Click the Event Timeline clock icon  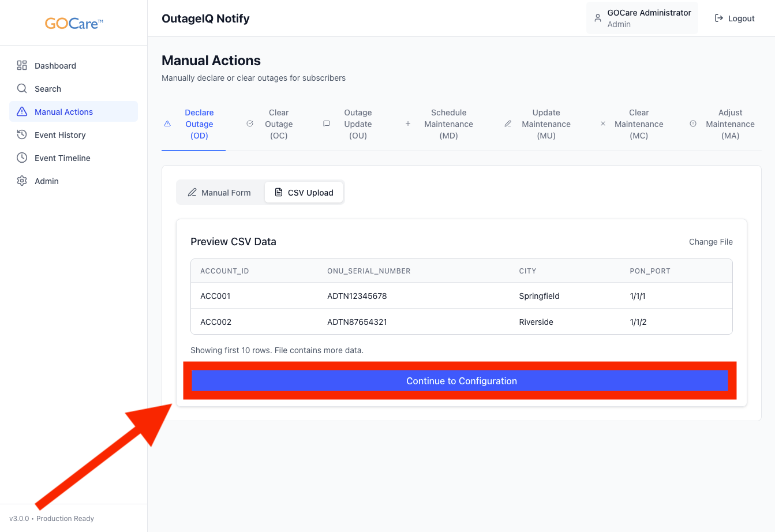pos(22,158)
